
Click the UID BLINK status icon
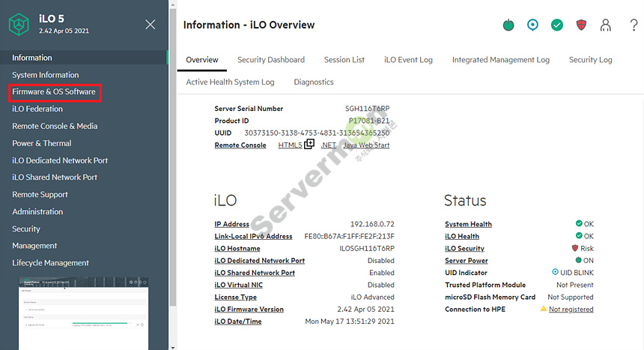(555, 272)
